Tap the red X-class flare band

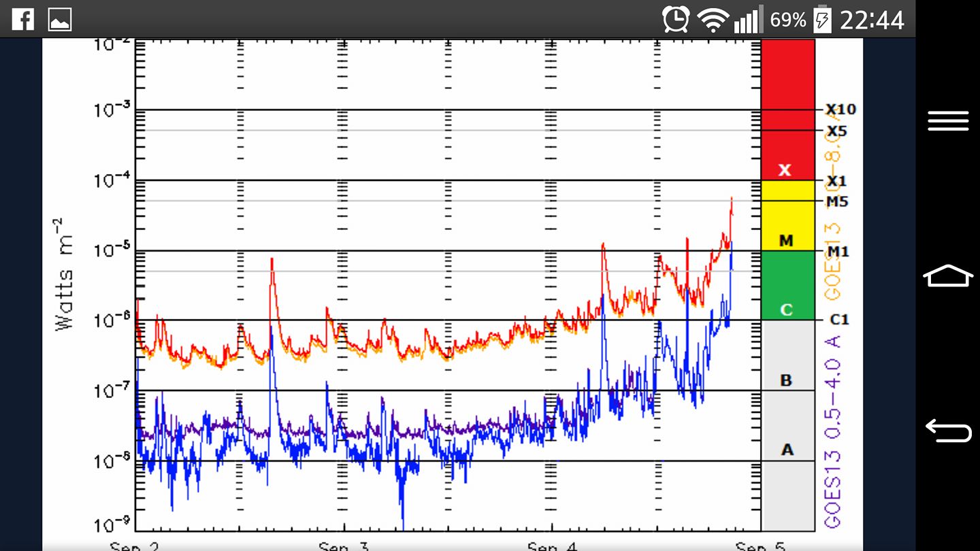[787, 109]
